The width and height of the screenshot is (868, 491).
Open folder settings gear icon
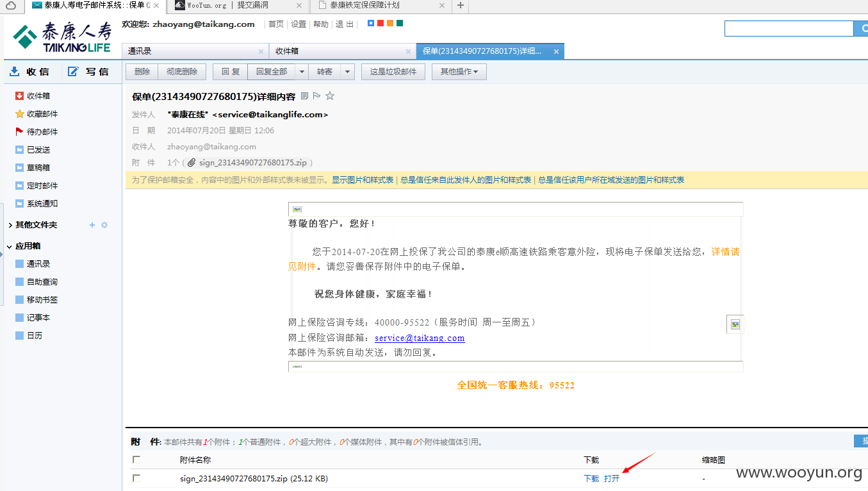[104, 225]
